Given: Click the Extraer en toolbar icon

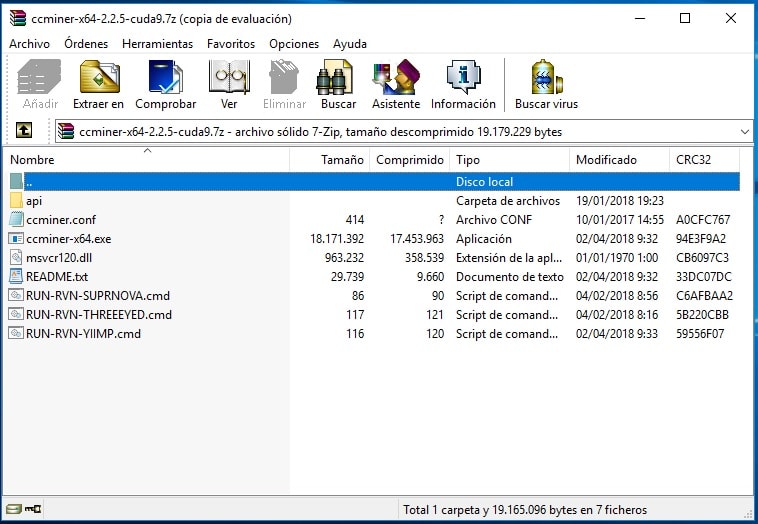Looking at the screenshot, I should (99, 77).
